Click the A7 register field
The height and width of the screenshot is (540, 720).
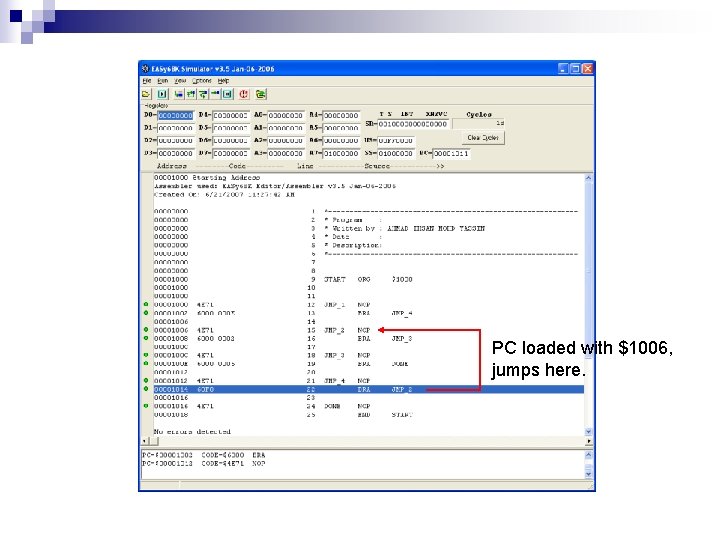pyautogui.click(x=341, y=153)
